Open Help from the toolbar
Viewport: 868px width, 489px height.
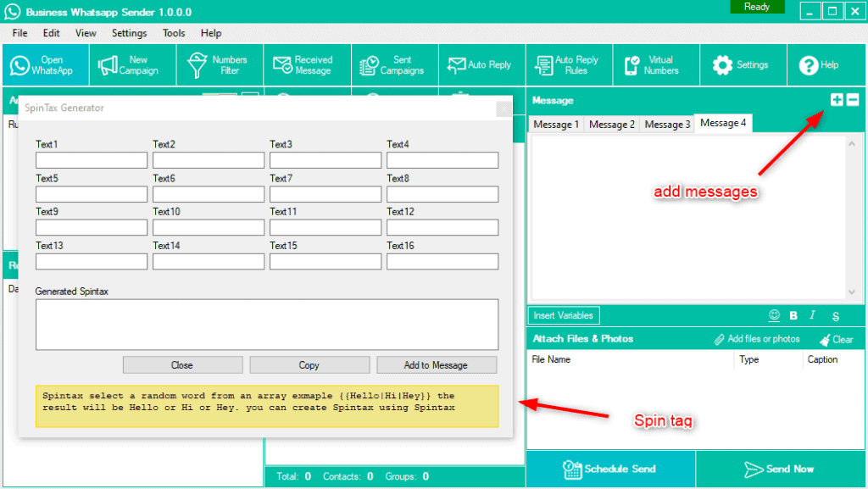click(826, 65)
